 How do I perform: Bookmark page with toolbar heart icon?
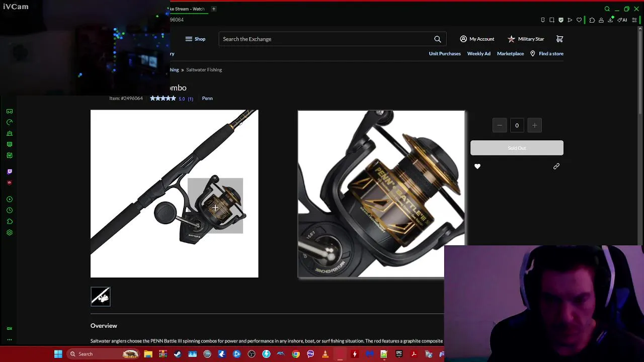pyautogui.click(x=579, y=20)
